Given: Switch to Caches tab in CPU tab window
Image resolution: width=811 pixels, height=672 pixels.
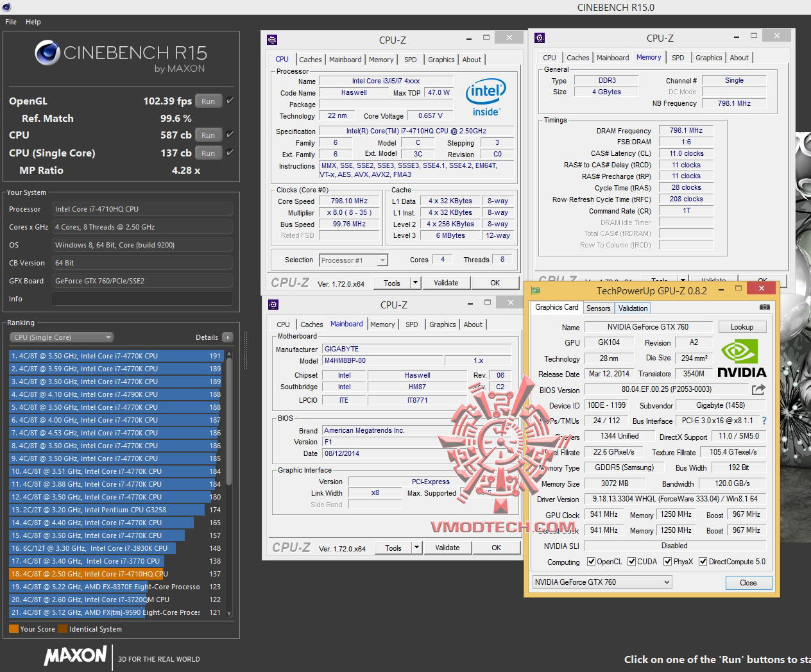Looking at the screenshot, I should pyautogui.click(x=311, y=60).
